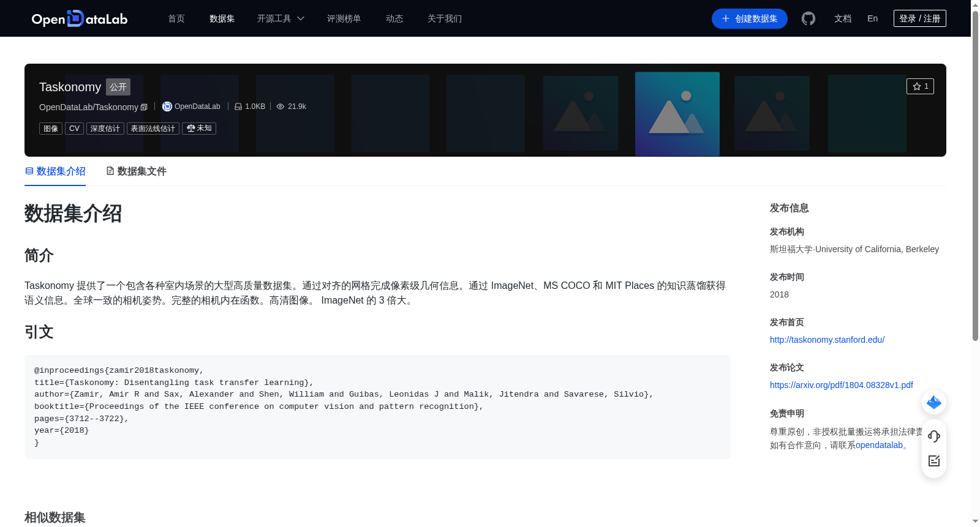Select the 数据集文件 tab
Screen dimensions: 980x527
click(136, 171)
